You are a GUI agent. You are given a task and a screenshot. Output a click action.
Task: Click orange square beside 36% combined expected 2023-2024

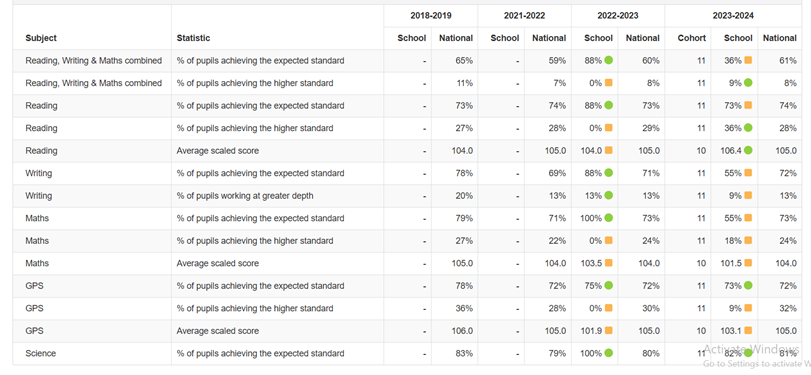[x=748, y=61]
